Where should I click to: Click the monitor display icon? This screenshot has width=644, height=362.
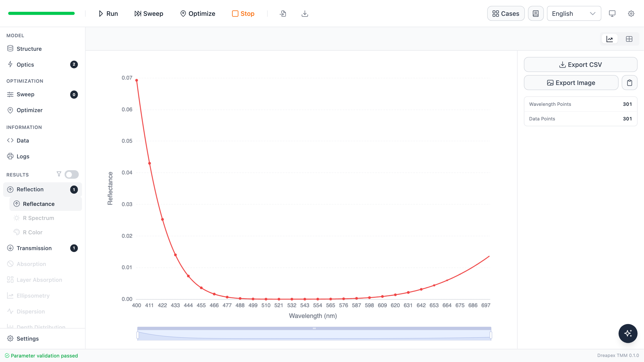coord(612,14)
